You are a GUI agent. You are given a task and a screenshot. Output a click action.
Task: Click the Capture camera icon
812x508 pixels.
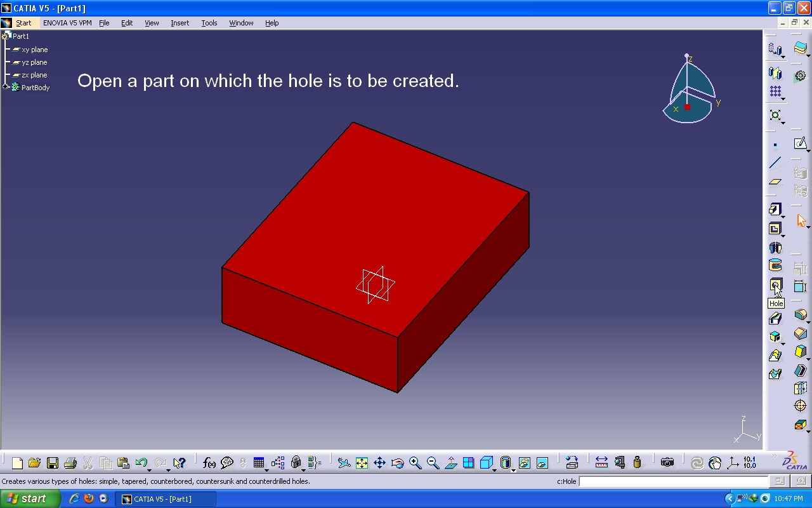point(667,462)
